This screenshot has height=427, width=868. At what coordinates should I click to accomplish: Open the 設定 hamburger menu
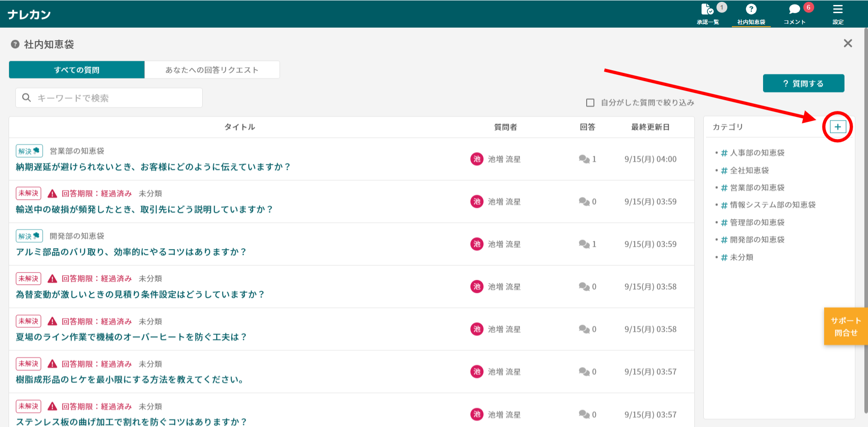click(x=838, y=10)
